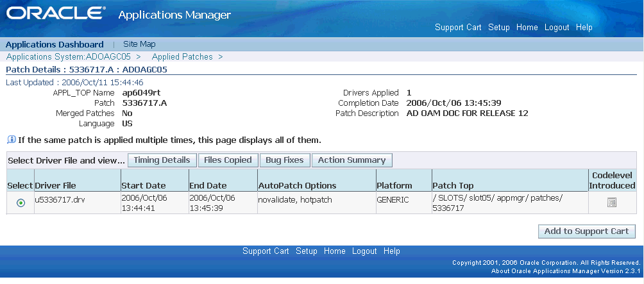Click the GENERIC platform cell
The image size is (644, 284).
[403, 203]
